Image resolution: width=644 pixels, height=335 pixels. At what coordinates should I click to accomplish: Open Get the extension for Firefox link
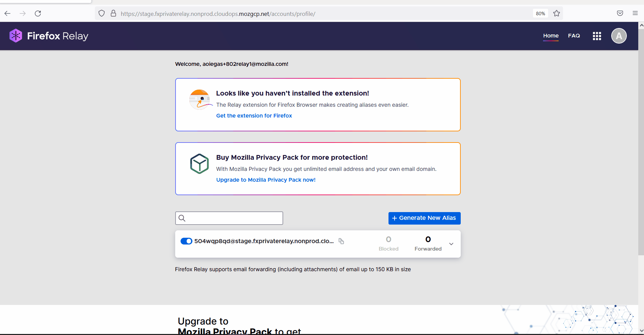tap(254, 115)
